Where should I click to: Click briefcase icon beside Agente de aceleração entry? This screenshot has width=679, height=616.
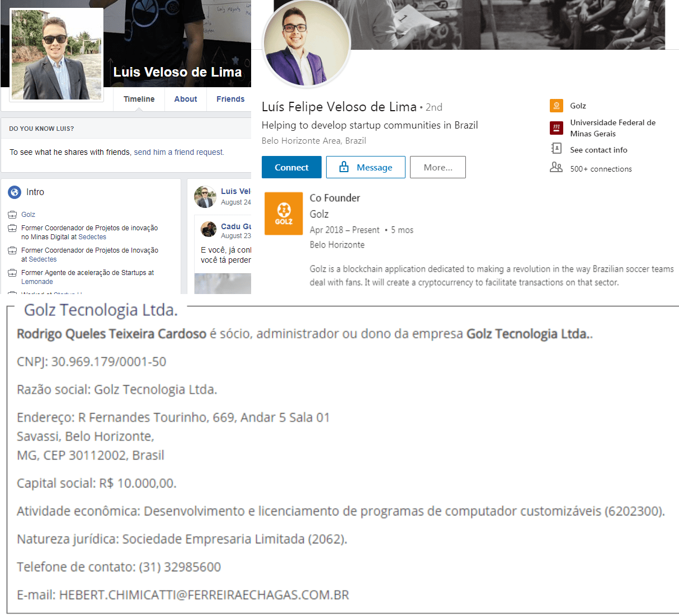[12, 273]
